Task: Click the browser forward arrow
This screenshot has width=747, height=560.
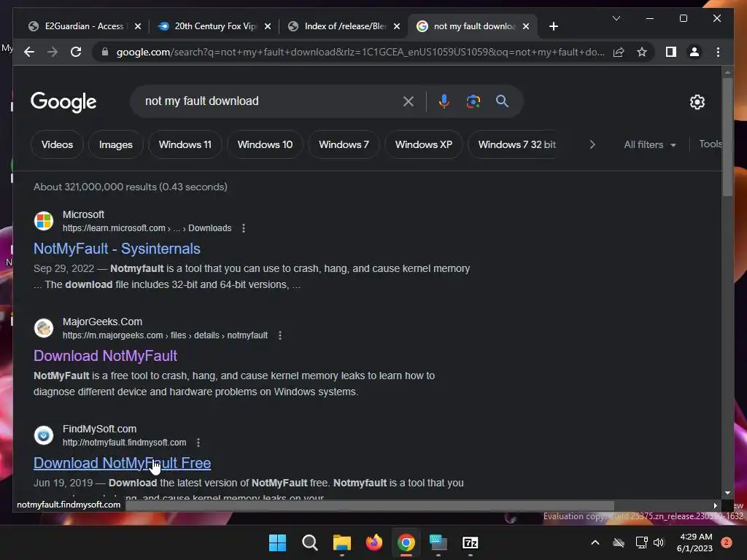Action: pos(53,52)
